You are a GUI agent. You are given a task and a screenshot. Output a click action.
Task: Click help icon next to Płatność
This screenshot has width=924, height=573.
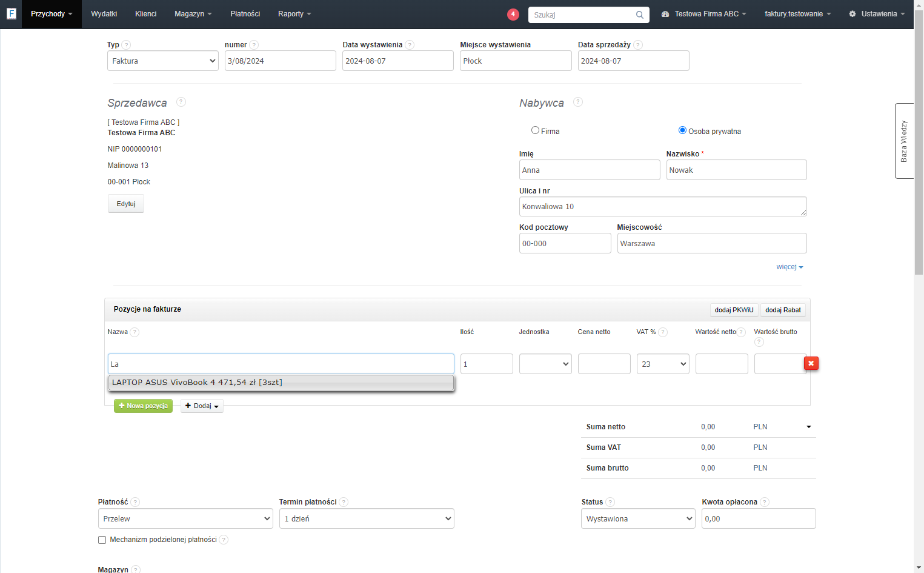point(135,502)
